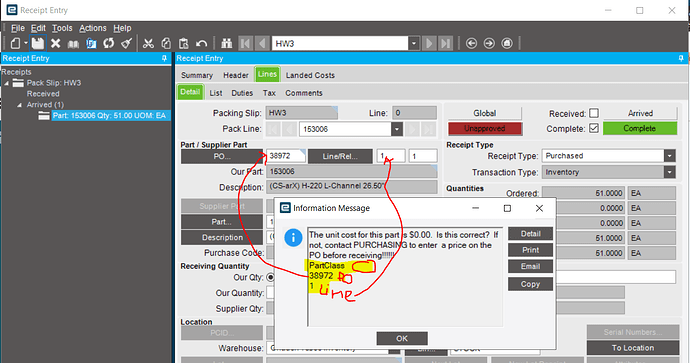690x363 pixels.
Task: Select the Our Qty radio button
Action: click(271, 277)
